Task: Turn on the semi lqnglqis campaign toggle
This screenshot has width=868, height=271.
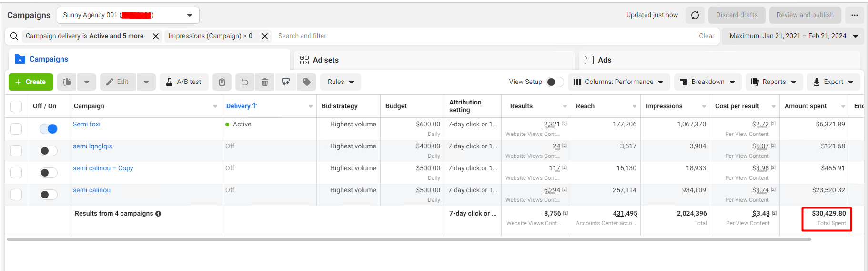Action: point(49,151)
